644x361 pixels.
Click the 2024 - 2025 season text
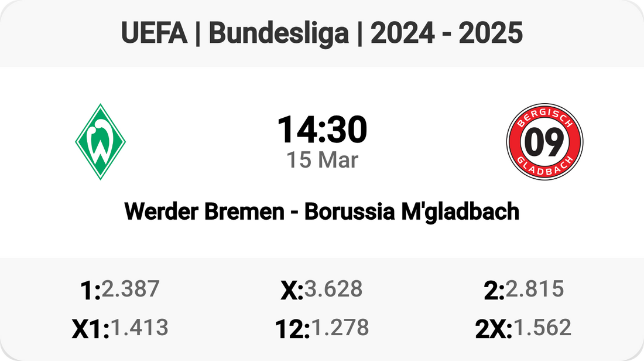[447, 35]
